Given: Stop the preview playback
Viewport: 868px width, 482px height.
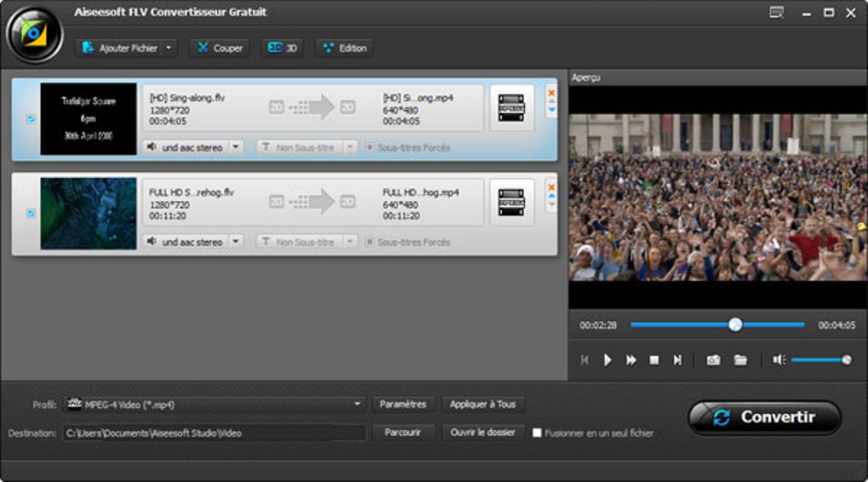Looking at the screenshot, I should [x=654, y=360].
